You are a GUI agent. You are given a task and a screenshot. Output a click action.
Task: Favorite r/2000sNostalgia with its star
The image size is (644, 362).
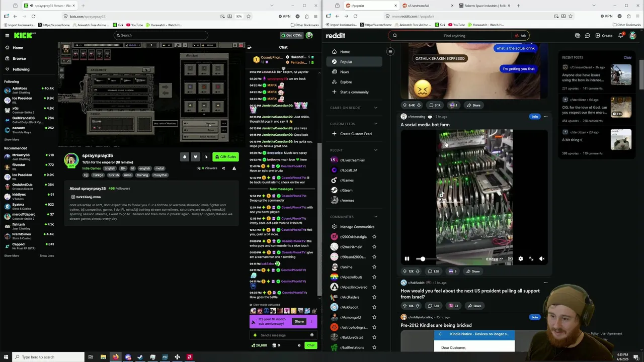click(x=374, y=237)
